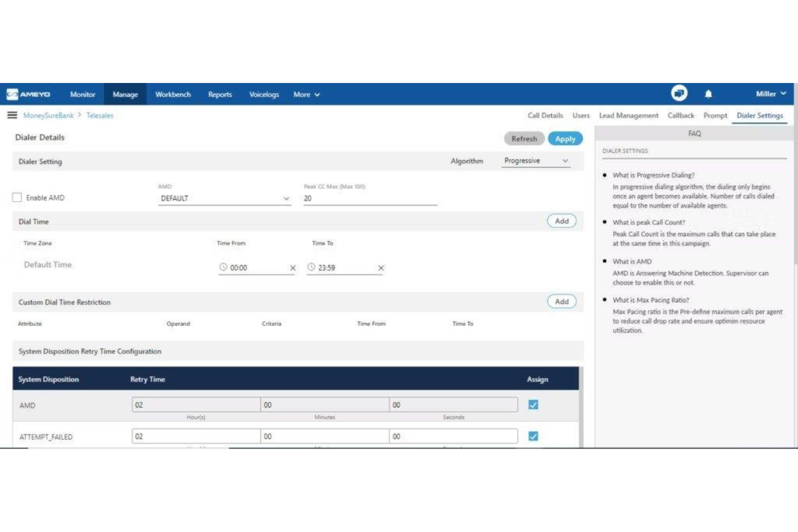Open the Reports section
798x532 pixels.
click(x=219, y=94)
